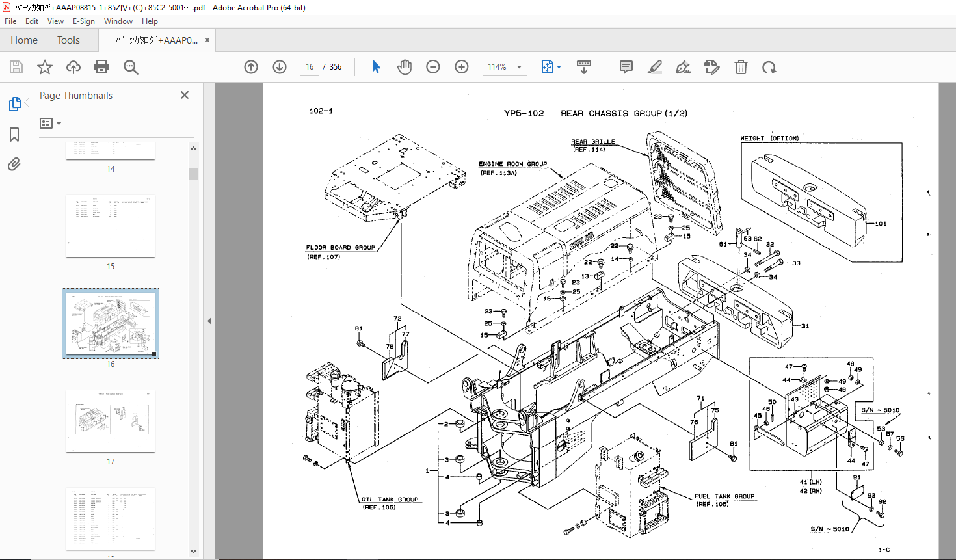The width and height of the screenshot is (956, 560).
Task: Select page 15 thumbnail
Action: point(111,226)
